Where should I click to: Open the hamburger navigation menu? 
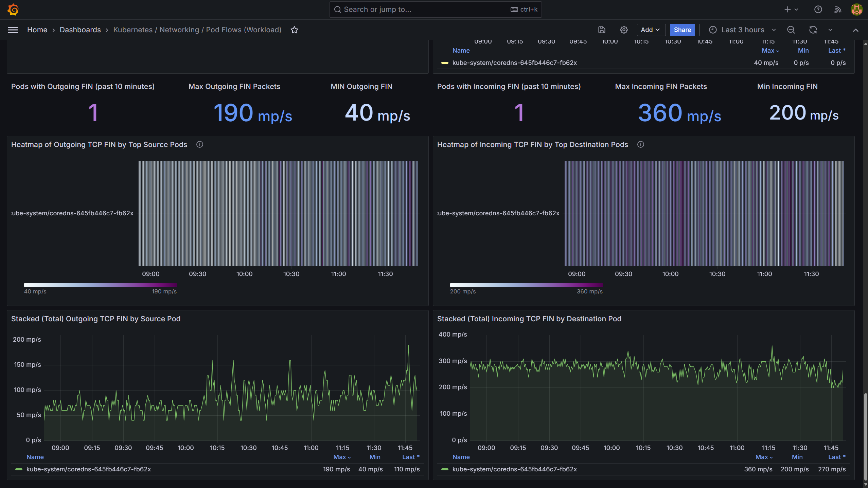[13, 30]
